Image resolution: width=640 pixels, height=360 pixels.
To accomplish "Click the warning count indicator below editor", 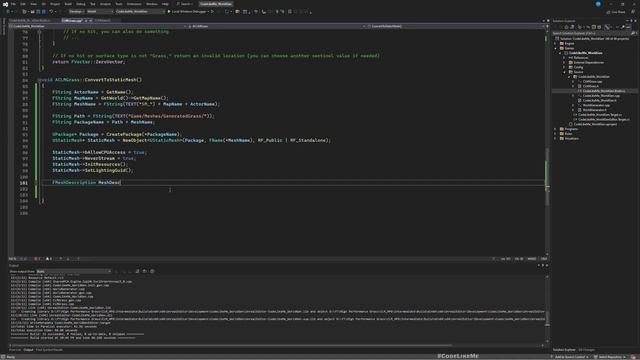I will [x=49, y=259].
